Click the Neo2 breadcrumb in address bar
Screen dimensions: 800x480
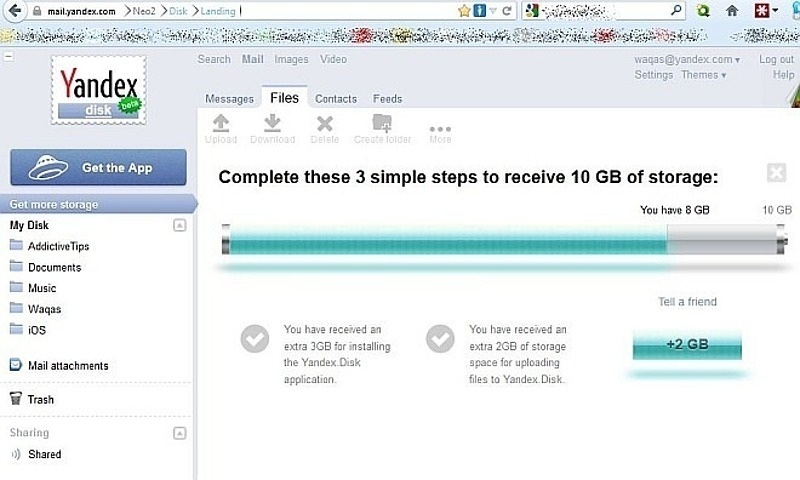[x=143, y=11]
